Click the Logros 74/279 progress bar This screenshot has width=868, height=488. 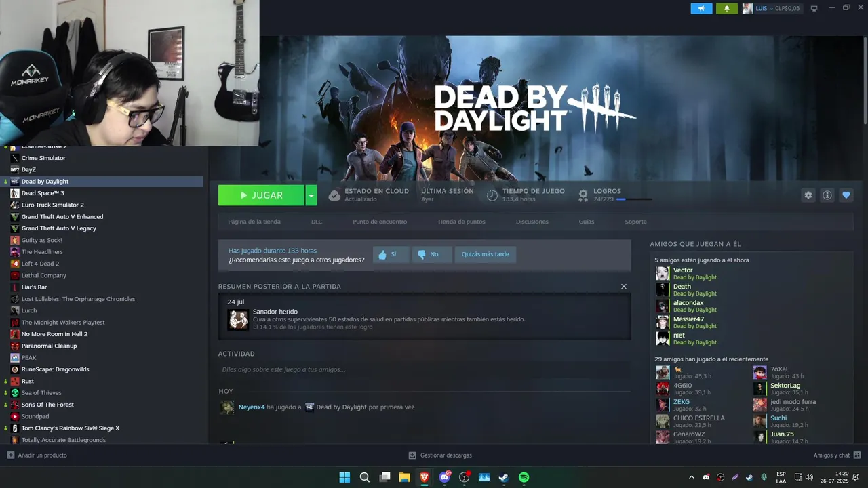[634, 199]
